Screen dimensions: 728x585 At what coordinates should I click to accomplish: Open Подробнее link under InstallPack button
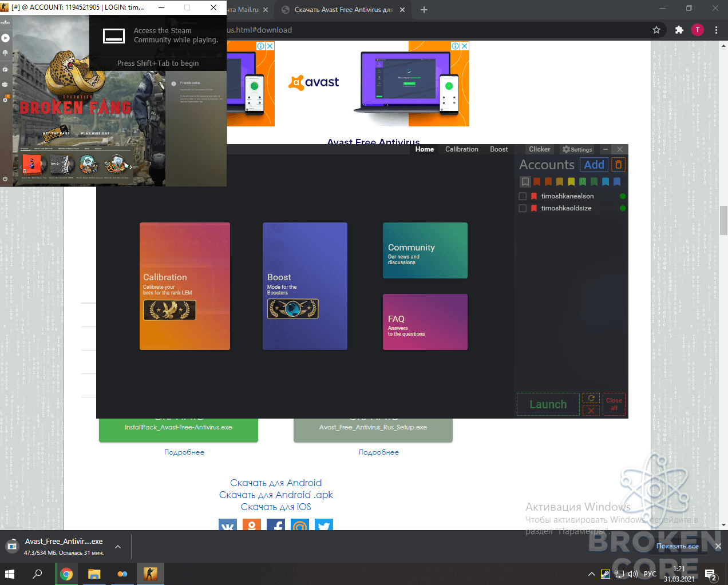click(184, 452)
